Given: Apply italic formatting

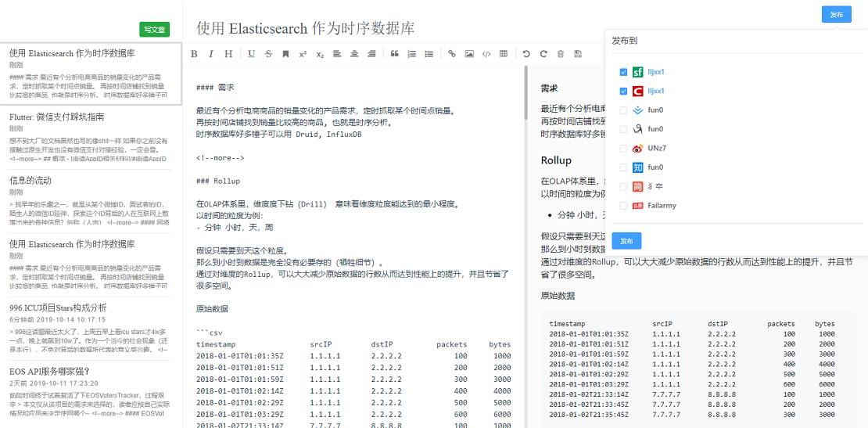Looking at the screenshot, I should click(x=211, y=54).
